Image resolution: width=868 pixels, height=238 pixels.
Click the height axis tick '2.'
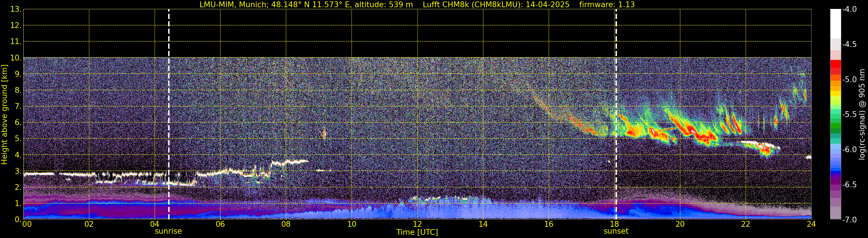pyautogui.click(x=18, y=187)
